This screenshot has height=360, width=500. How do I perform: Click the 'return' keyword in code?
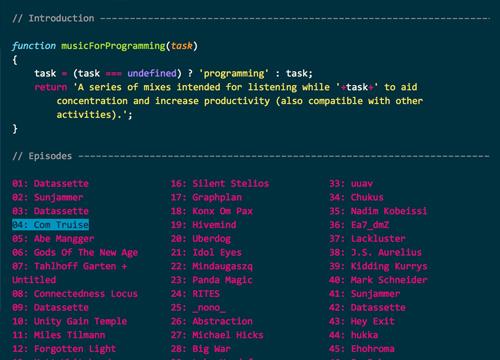tap(50, 87)
